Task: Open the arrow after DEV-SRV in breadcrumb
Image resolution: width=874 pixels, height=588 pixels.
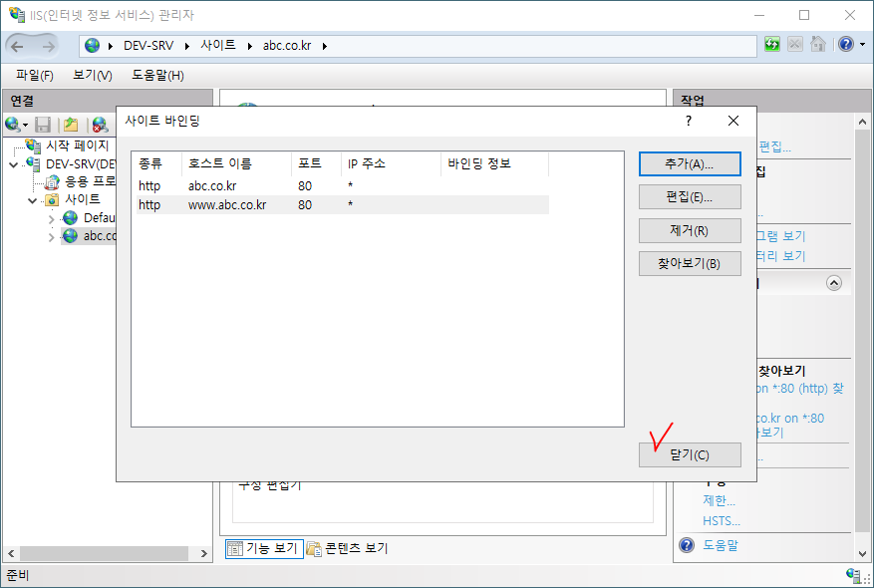Action: (187, 46)
